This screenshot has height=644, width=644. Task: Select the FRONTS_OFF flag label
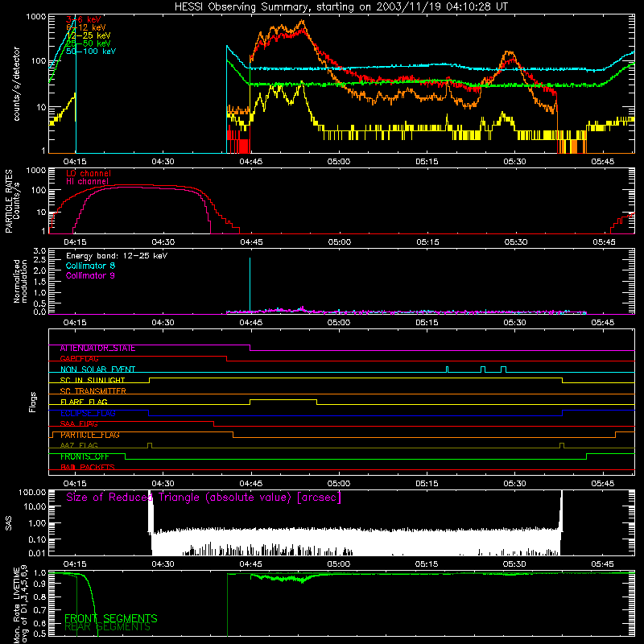[85, 456]
